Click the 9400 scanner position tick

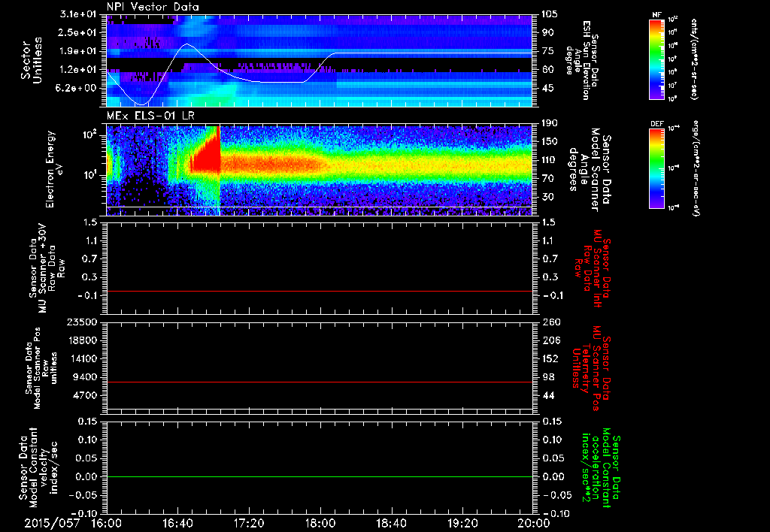86,377
